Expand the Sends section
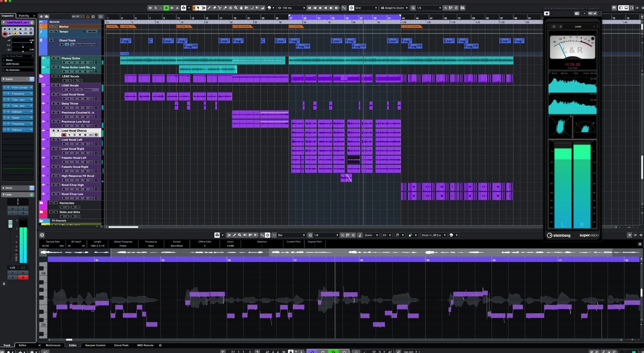 tap(4, 188)
